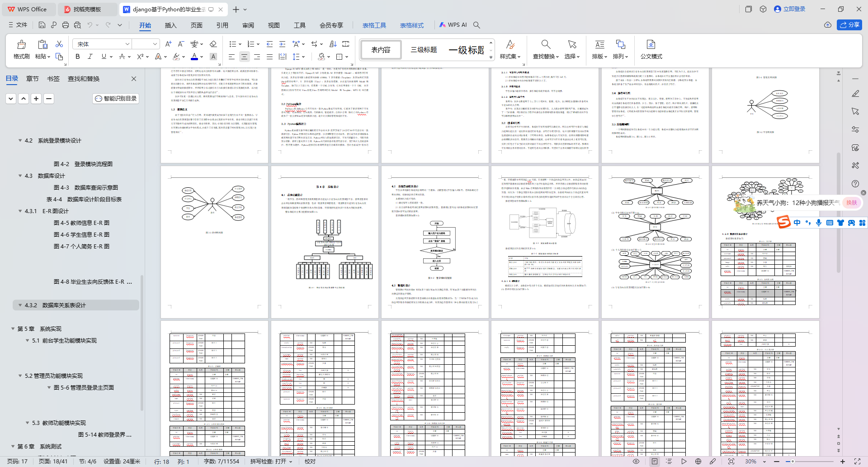Collapse the 4.3 数据库设计 outline node
Image resolution: width=868 pixels, height=467 pixels.
(20, 176)
